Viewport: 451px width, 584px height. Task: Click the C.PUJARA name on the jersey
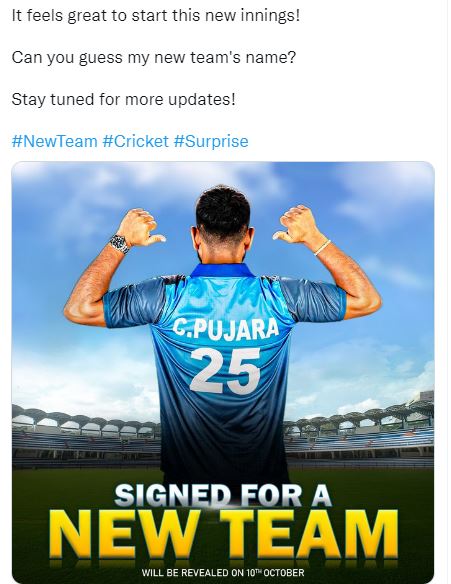tap(226, 329)
